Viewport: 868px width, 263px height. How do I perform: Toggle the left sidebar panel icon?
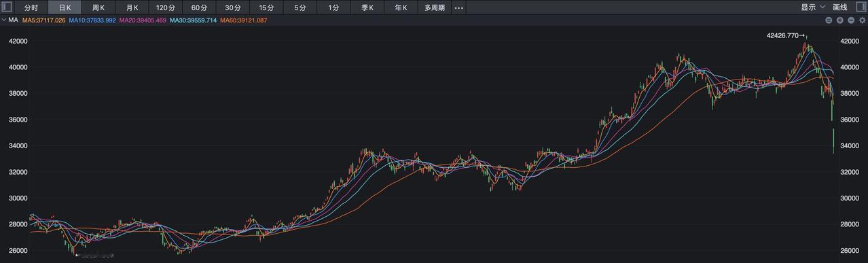coord(7,7)
